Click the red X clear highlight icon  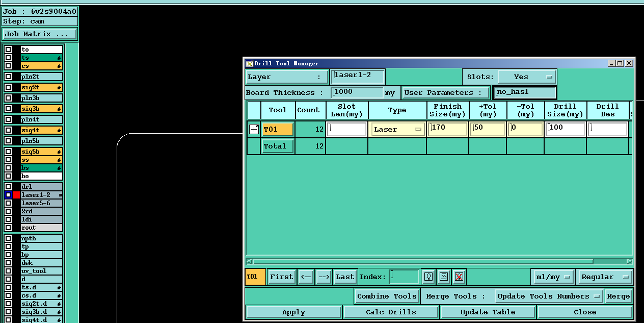pyautogui.click(x=459, y=277)
